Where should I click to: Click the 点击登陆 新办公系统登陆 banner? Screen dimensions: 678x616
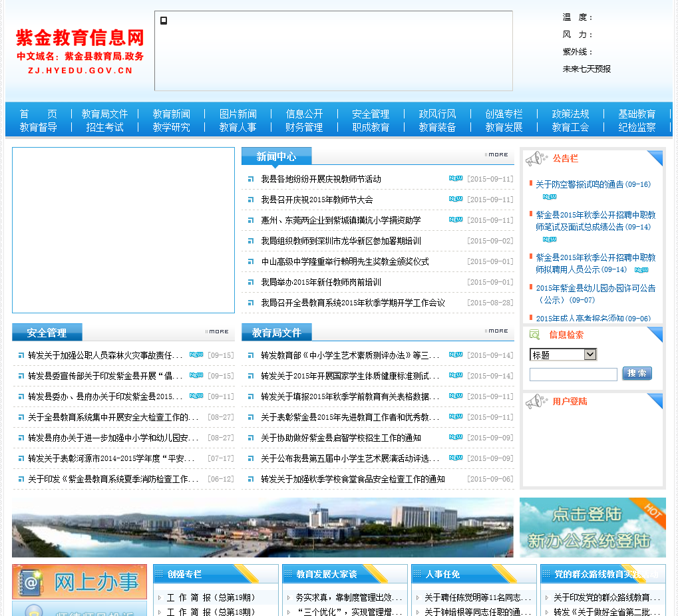point(592,528)
